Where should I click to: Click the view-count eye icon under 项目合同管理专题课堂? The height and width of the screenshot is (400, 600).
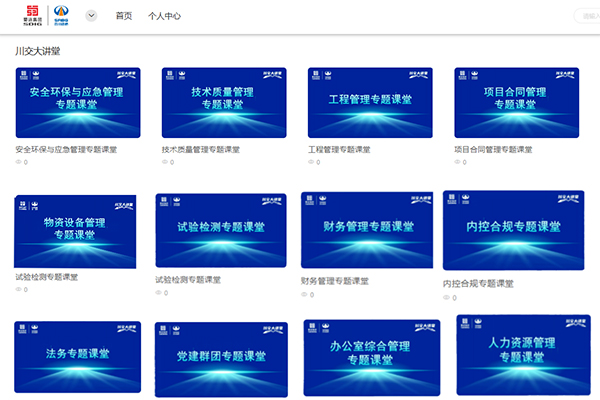pyautogui.click(x=459, y=161)
